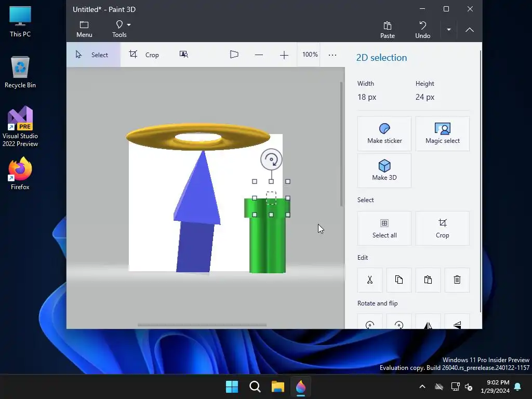
Task: Click the Paint 3D taskbar icon
Action: point(301,387)
